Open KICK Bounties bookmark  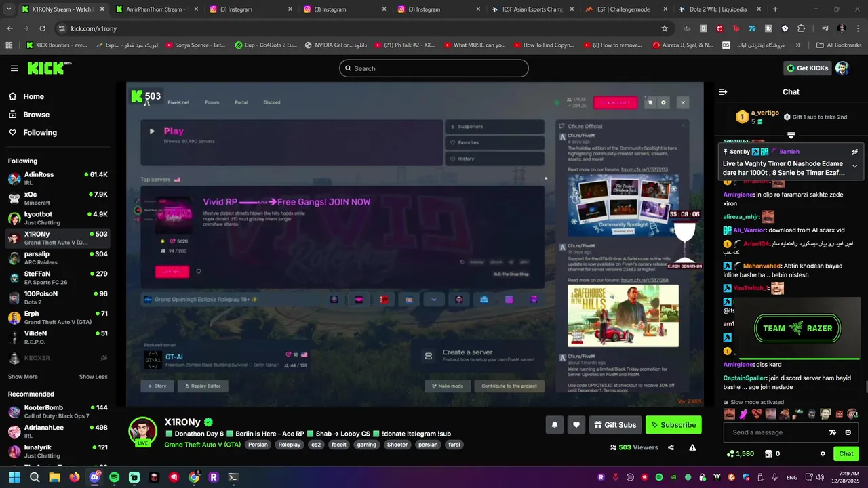pos(57,45)
